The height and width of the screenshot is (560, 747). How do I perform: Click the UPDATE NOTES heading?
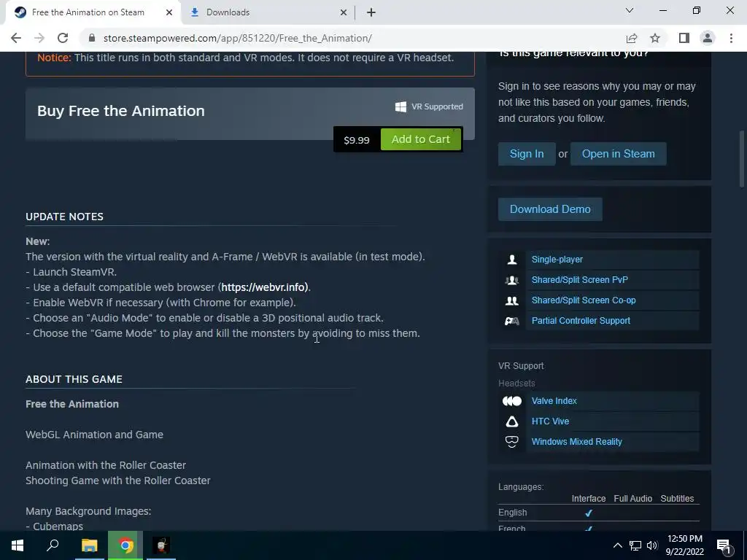[x=64, y=217]
